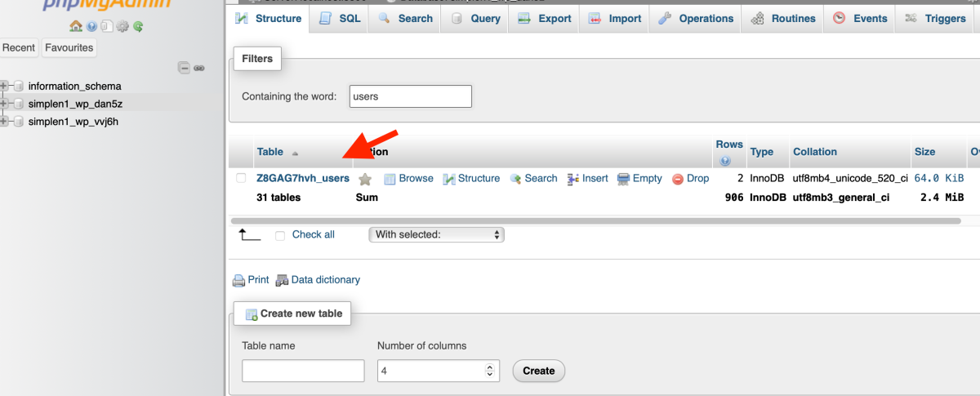
Task: Adjust the Number of columns stepper arrows
Action: [x=489, y=371]
